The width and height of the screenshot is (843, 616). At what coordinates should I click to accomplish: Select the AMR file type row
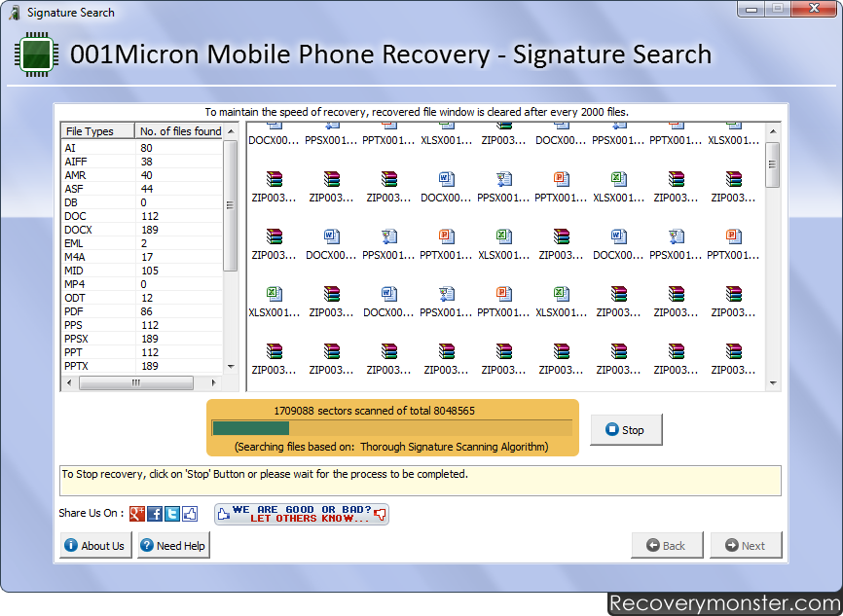click(x=142, y=175)
